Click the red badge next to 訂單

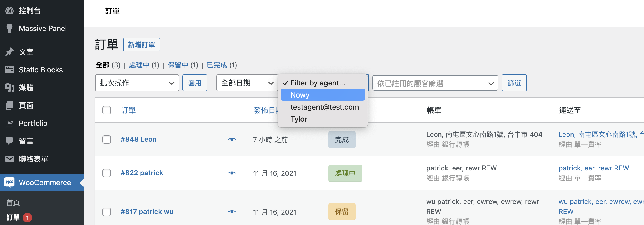coord(27,218)
